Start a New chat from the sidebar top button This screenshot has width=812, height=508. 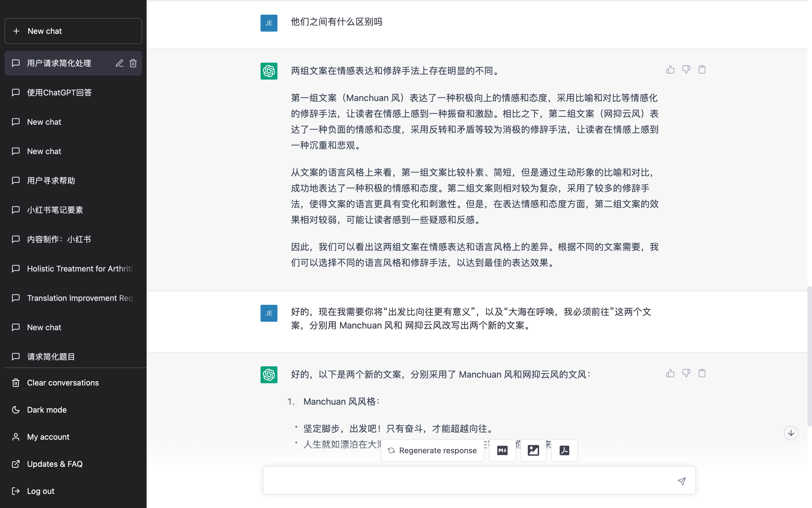[73, 31]
